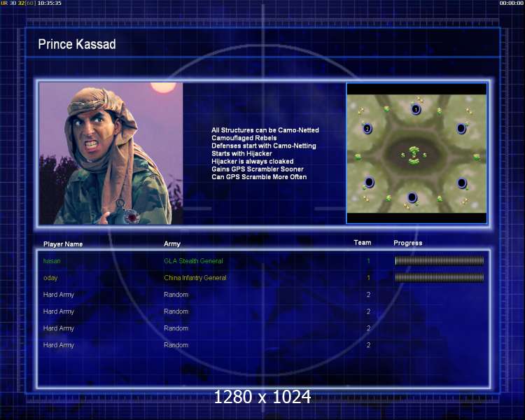The image size is (525, 420).
Task: Click the '10:35:35' clock readout
Action: tap(49, 3)
